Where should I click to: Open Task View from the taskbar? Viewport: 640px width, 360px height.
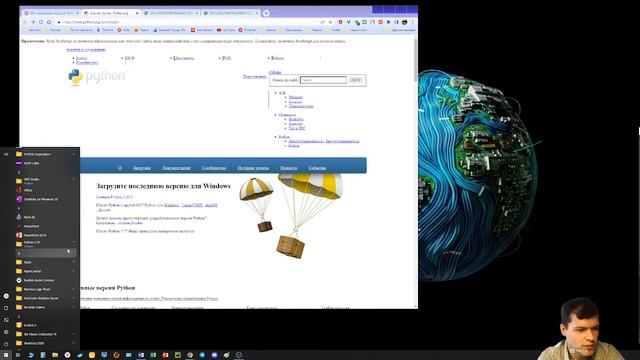18,355
